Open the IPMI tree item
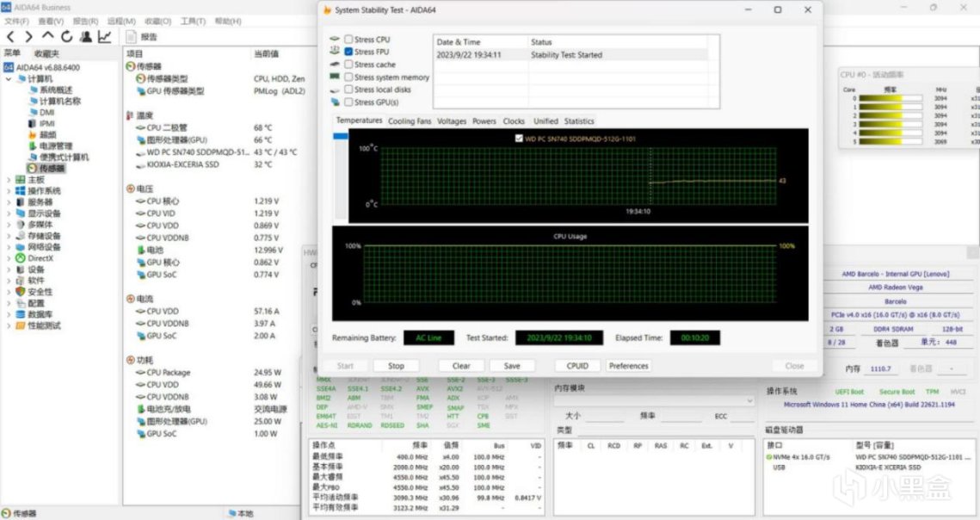The image size is (980, 520). click(x=42, y=124)
